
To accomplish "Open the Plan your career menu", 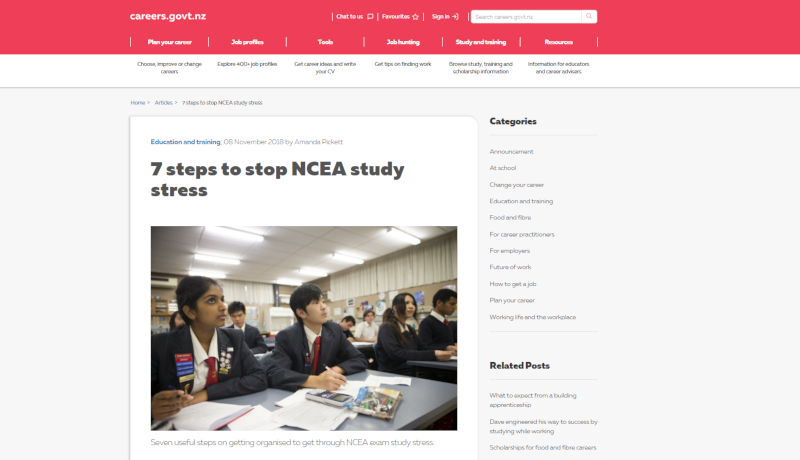I will pyautogui.click(x=169, y=42).
